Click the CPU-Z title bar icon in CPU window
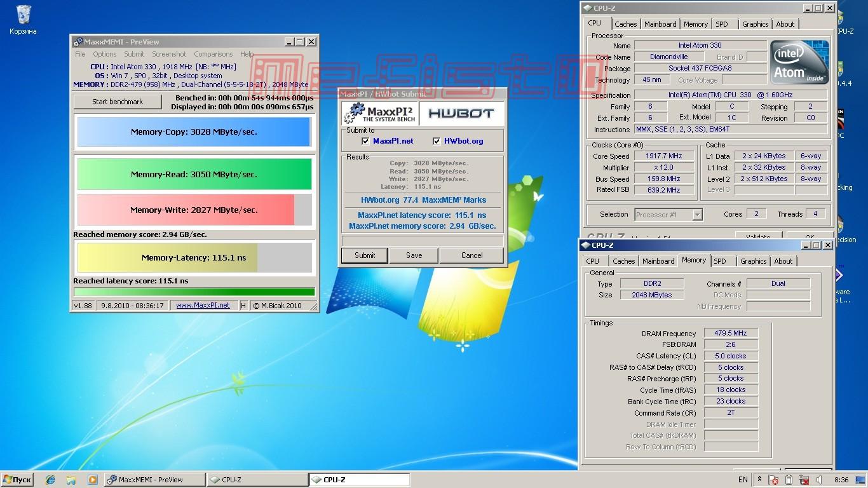Image resolution: width=868 pixels, height=488 pixels. pyautogui.click(x=588, y=8)
